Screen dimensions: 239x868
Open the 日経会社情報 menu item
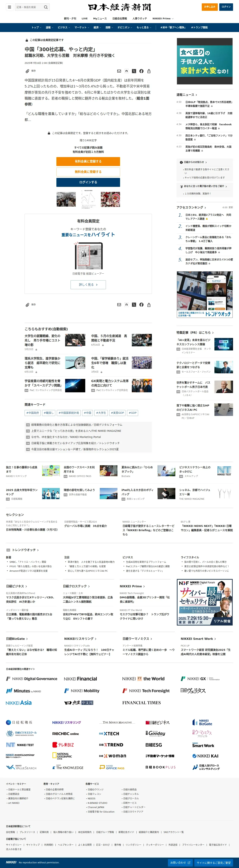(120, 19)
